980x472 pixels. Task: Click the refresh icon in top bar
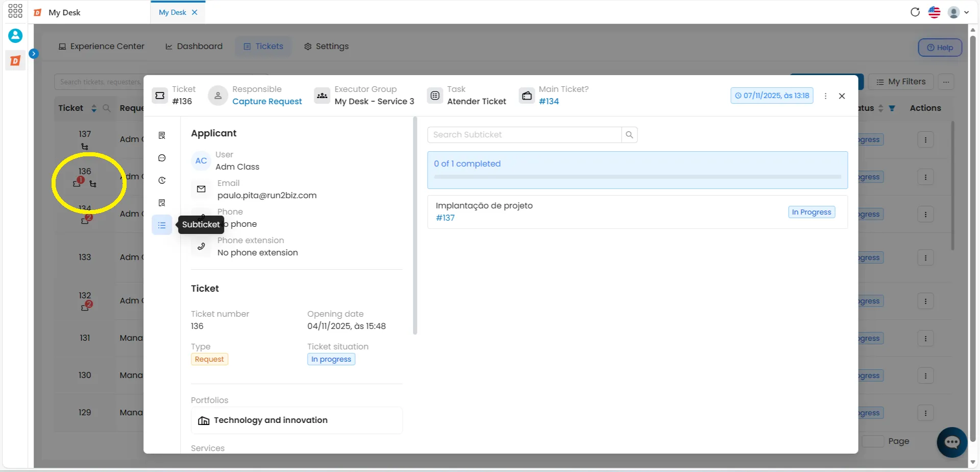(915, 12)
